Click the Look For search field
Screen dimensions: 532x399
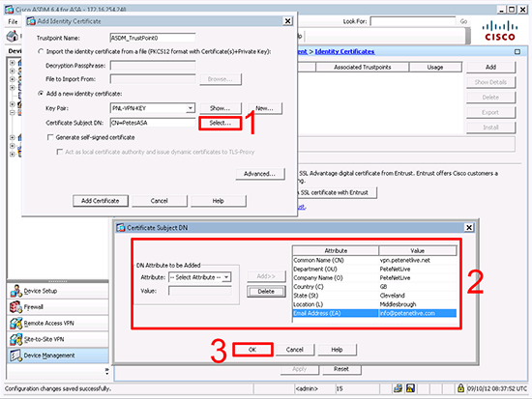coord(413,21)
